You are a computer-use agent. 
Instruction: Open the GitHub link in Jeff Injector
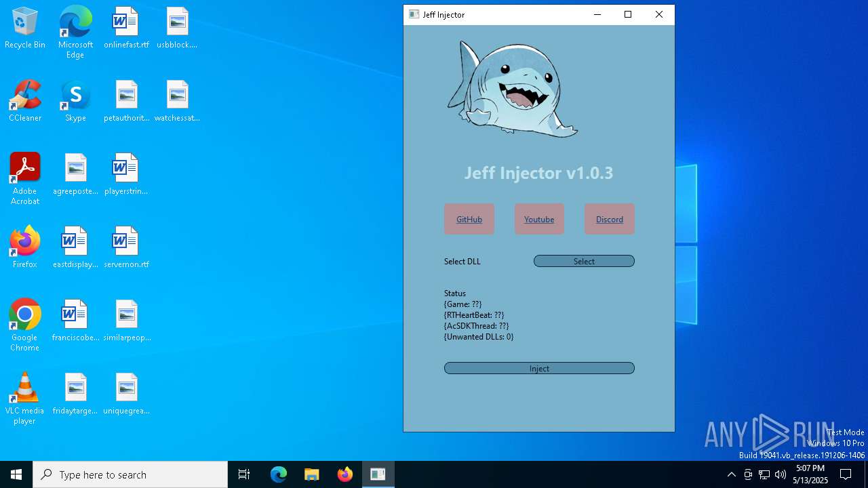[x=469, y=219]
